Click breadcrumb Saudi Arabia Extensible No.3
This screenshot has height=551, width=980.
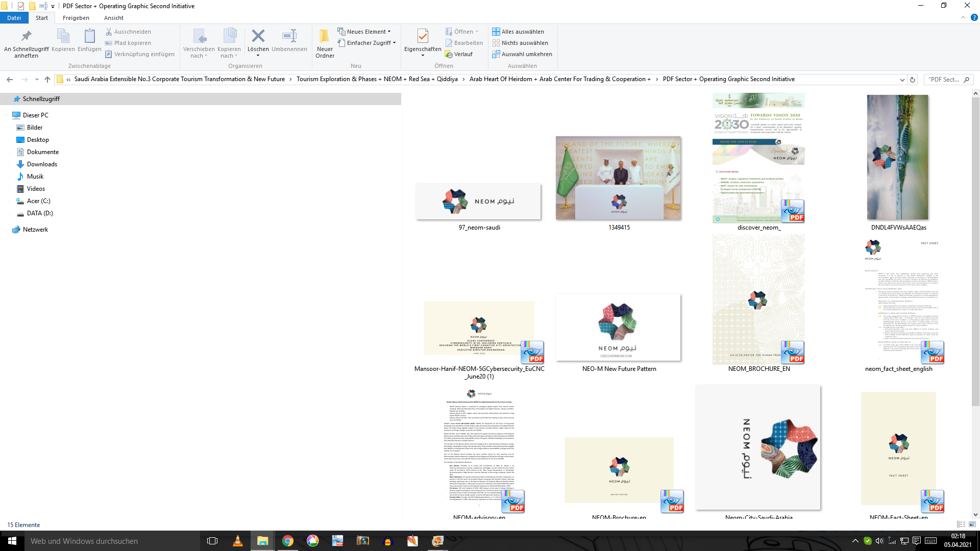click(x=180, y=79)
